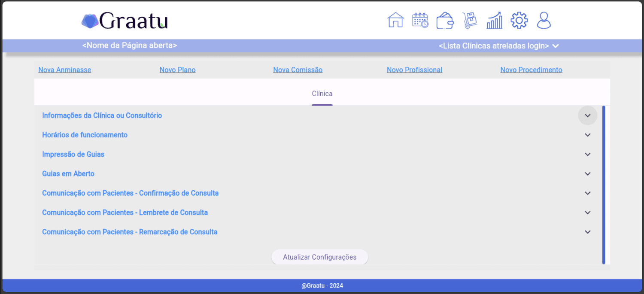The height and width of the screenshot is (294, 644).
Task: Open the user profile icon
Action: click(x=544, y=20)
